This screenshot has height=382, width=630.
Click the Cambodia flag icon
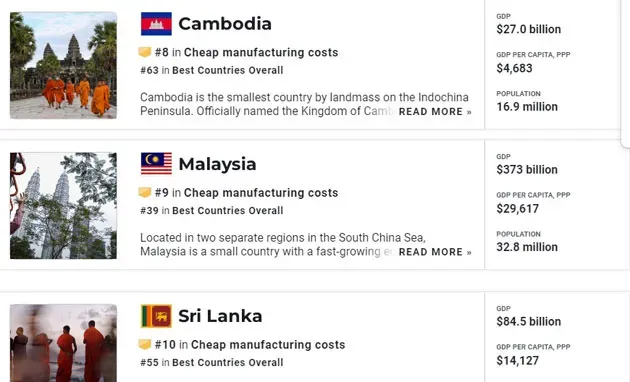[x=156, y=24]
